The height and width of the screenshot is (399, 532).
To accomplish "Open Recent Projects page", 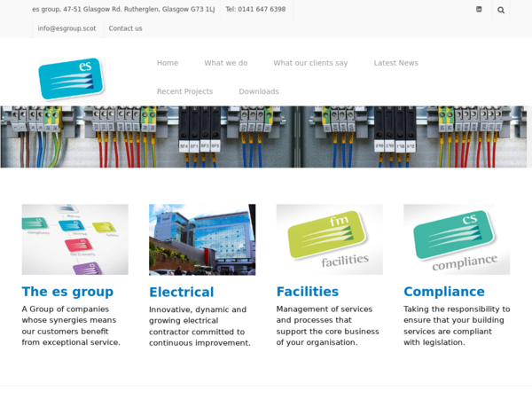I will [184, 91].
